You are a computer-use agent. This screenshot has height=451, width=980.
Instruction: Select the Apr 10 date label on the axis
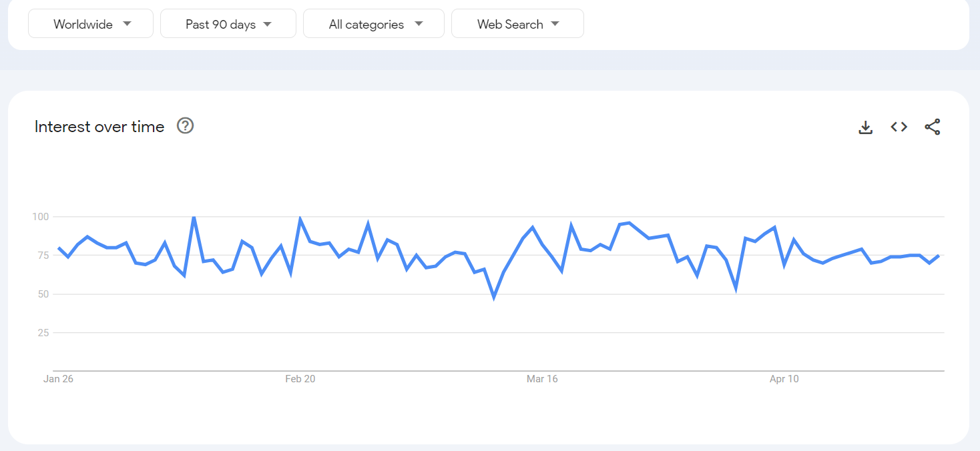point(784,379)
